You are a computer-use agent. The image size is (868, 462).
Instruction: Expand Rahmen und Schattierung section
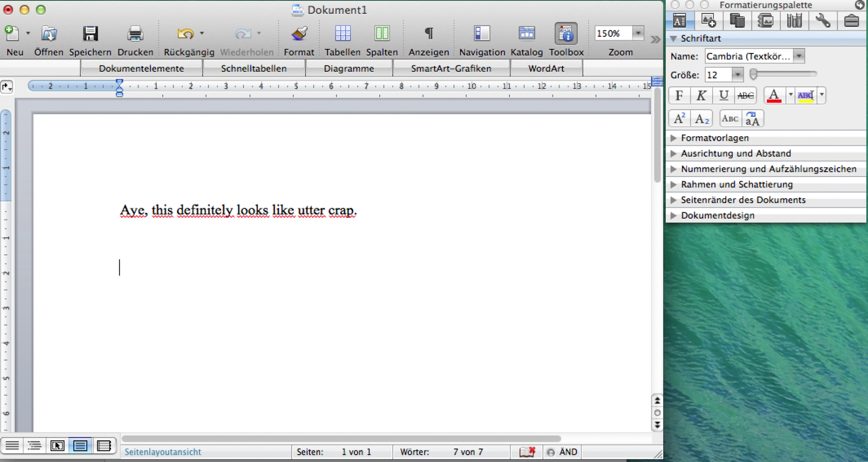click(673, 184)
